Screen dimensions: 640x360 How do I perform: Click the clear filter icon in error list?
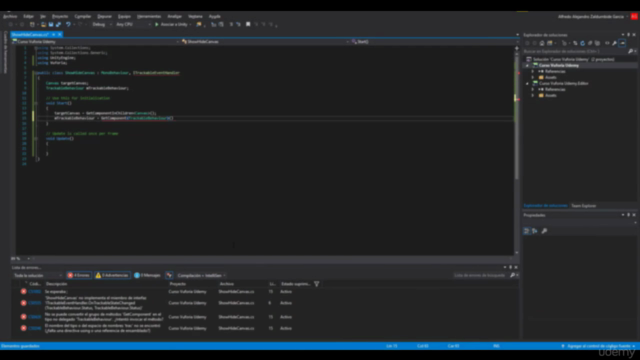click(169, 276)
